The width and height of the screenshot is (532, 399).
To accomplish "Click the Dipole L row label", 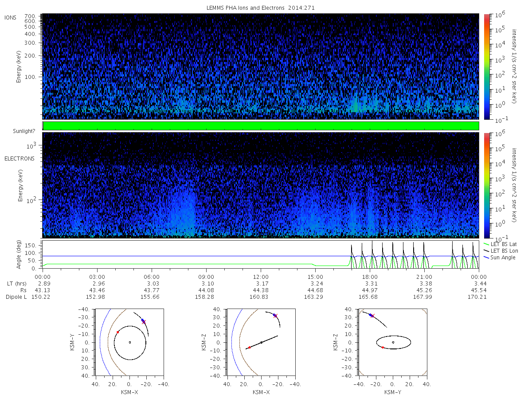I will [x=16, y=297].
